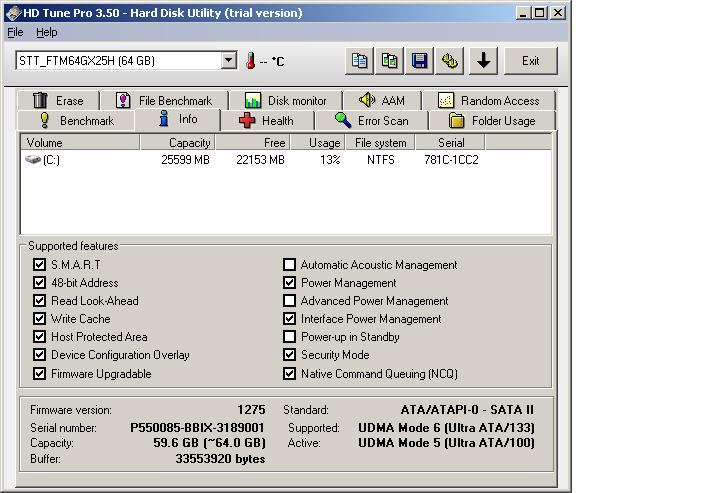Toggle the Power-up in Standby checkbox
The height and width of the screenshot is (493, 720).
289,336
